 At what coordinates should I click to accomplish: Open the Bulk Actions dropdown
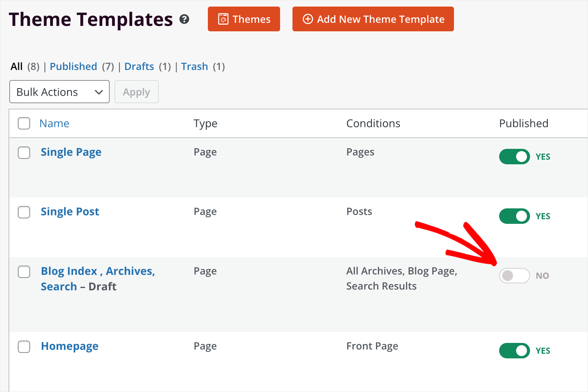click(x=59, y=92)
